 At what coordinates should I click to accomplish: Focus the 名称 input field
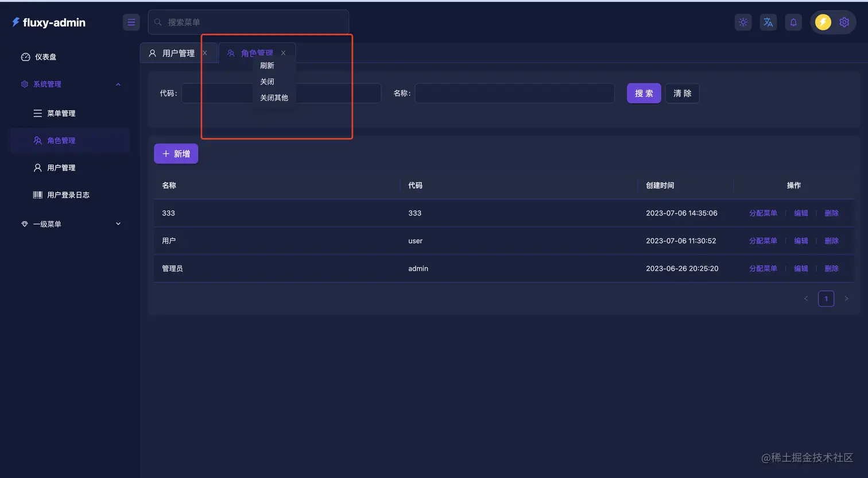[x=514, y=93]
